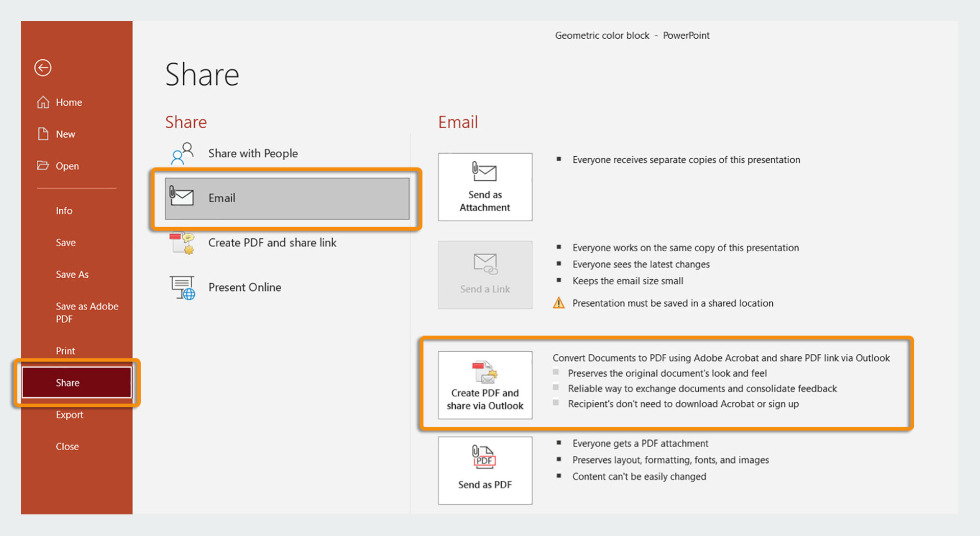
Task: Click the back arrow to exit Backstage view
Action: tap(43, 67)
